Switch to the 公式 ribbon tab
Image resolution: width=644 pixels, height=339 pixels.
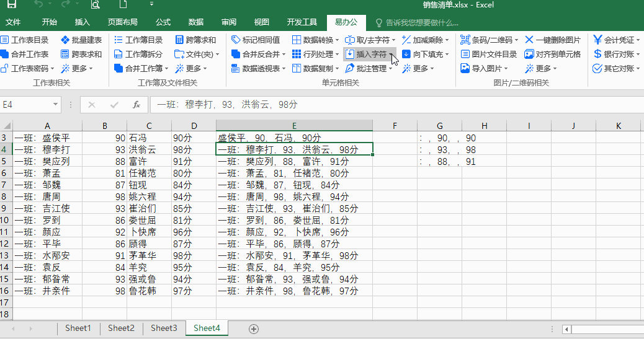click(x=163, y=22)
